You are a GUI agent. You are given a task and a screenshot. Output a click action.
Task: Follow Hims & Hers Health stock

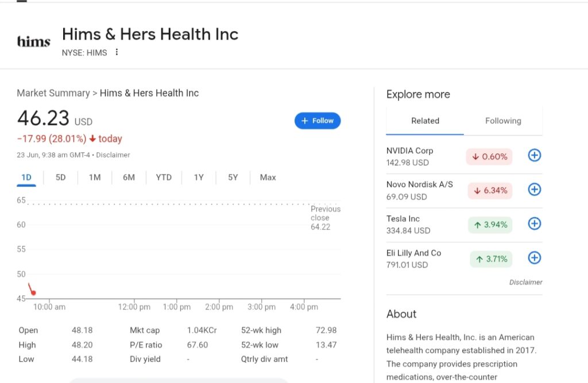click(x=318, y=121)
